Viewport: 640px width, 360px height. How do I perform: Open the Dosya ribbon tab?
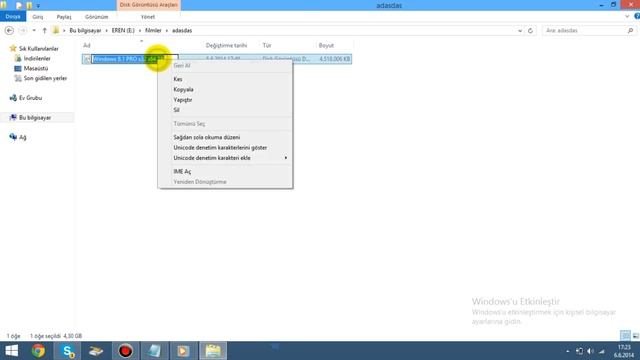pyautogui.click(x=13, y=17)
